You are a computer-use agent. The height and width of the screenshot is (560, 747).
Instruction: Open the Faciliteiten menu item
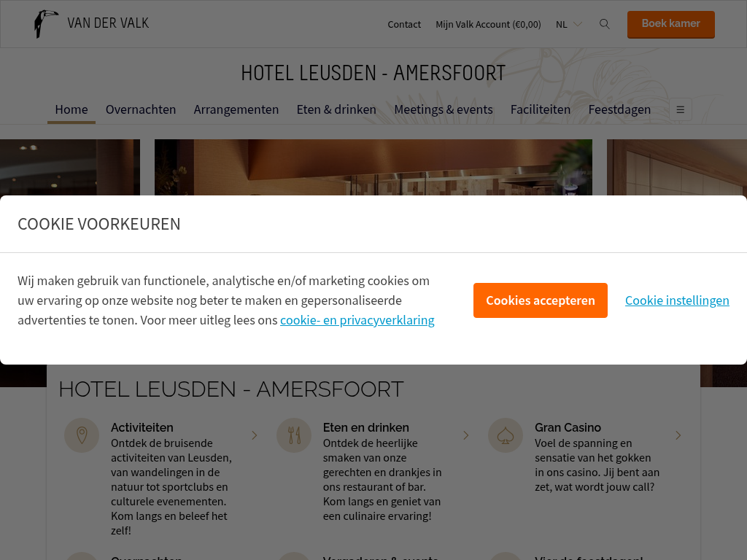(x=541, y=109)
